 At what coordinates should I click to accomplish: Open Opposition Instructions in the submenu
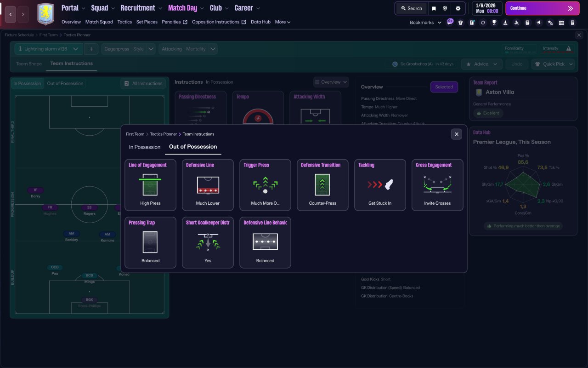point(219,22)
